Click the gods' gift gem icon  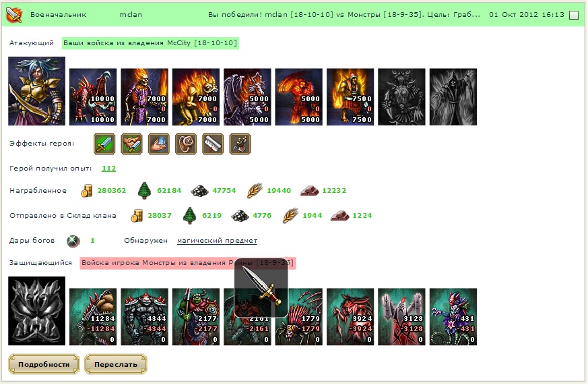(73, 241)
